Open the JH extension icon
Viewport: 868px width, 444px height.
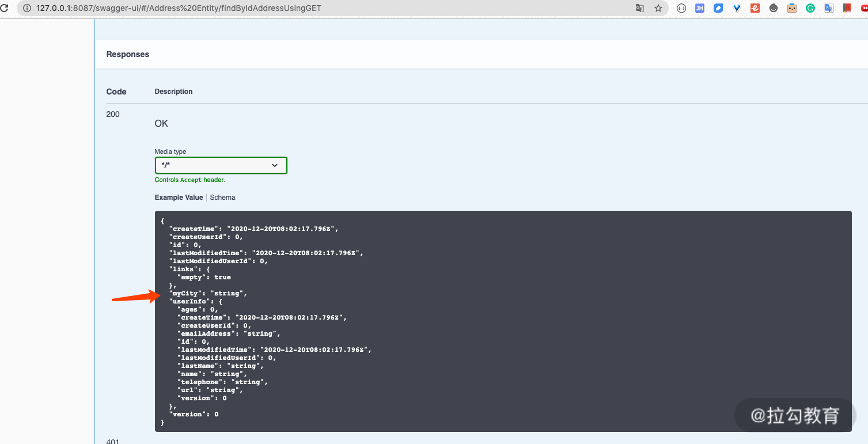pyautogui.click(x=699, y=7)
